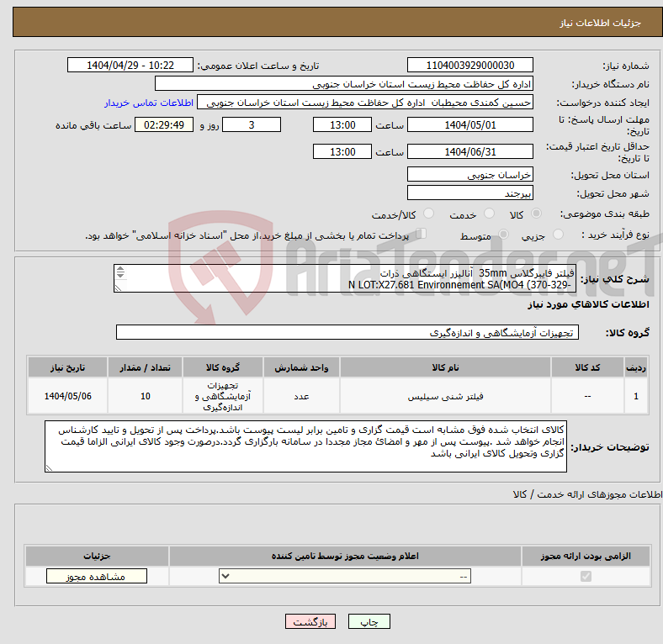Click the remaining days field showing 3
Screen dimensions: 663x644
coord(252,124)
